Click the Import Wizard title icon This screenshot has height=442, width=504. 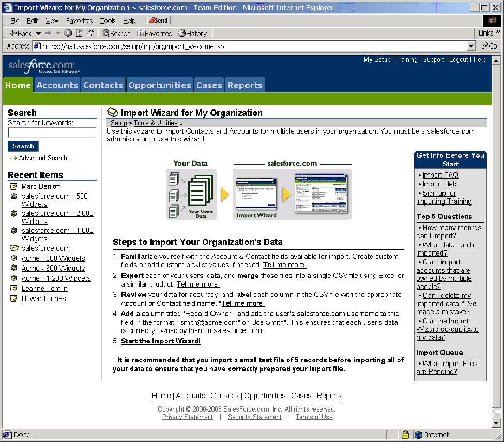tap(113, 113)
